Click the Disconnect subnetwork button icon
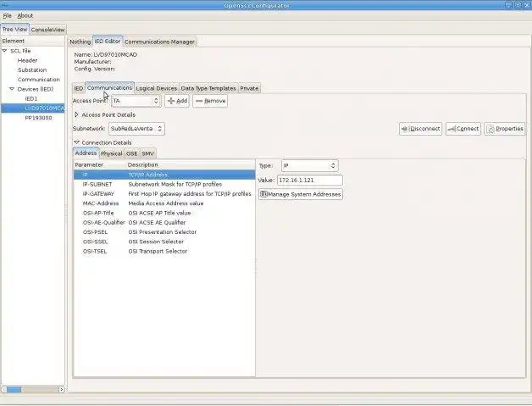The width and height of the screenshot is (532, 406). pos(404,129)
